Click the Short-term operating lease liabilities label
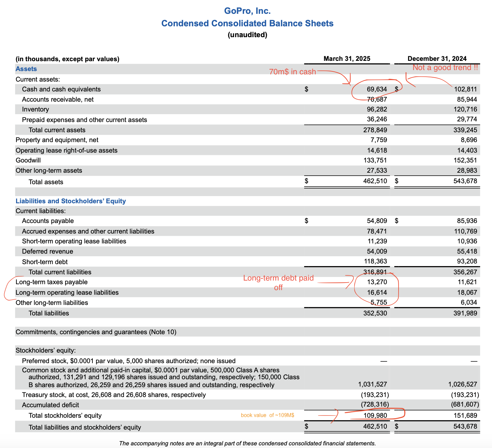Viewport: 492px width, 448px height. [74, 241]
